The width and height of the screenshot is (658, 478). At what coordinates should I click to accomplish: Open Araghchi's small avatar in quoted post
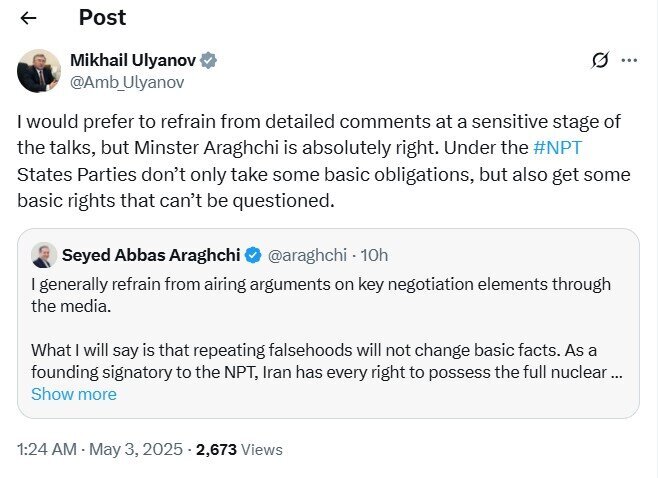[x=43, y=254]
